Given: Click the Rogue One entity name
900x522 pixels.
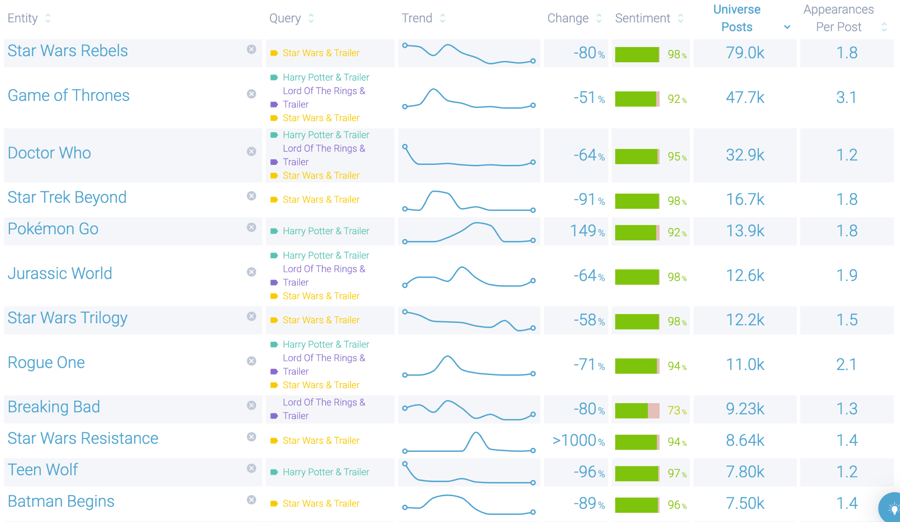Looking at the screenshot, I should pyautogui.click(x=46, y=363).
